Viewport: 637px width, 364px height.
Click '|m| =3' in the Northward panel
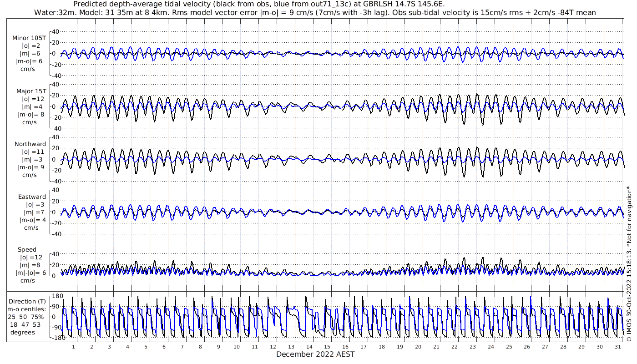click(x=32, y=160)
